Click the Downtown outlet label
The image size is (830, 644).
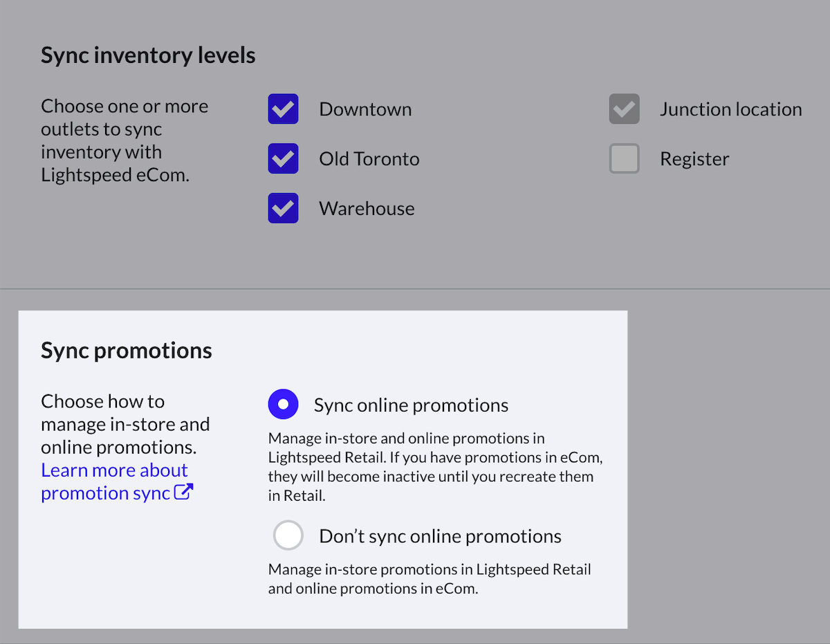click(x=365, y=109)
